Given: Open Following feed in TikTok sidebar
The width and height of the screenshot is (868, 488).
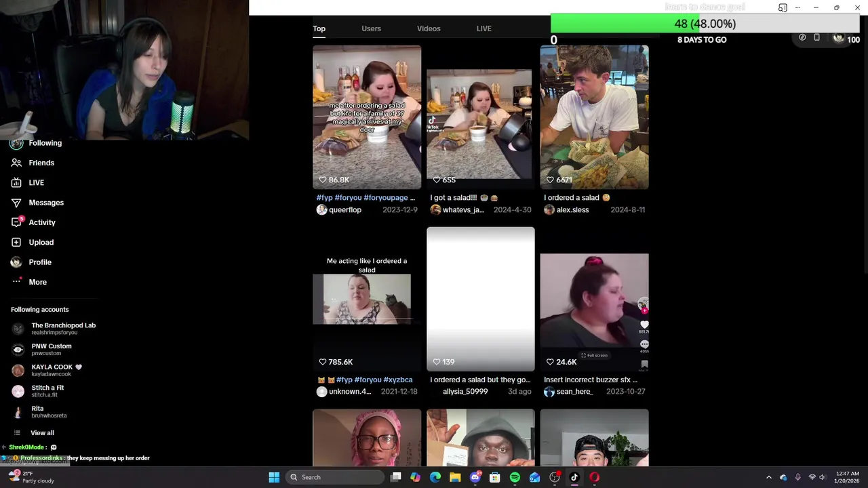Looking at the screenshot, I should pos(37,143).
